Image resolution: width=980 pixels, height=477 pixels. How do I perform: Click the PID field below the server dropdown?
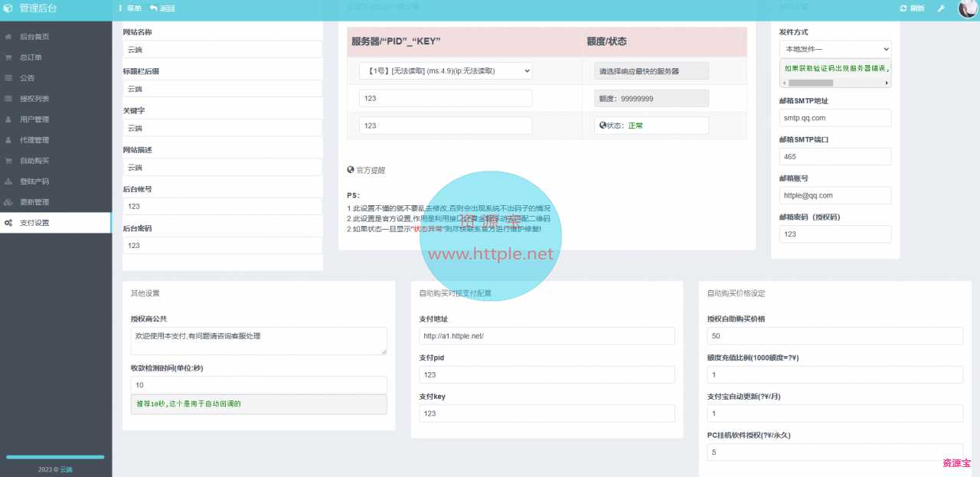pos(446,98)
